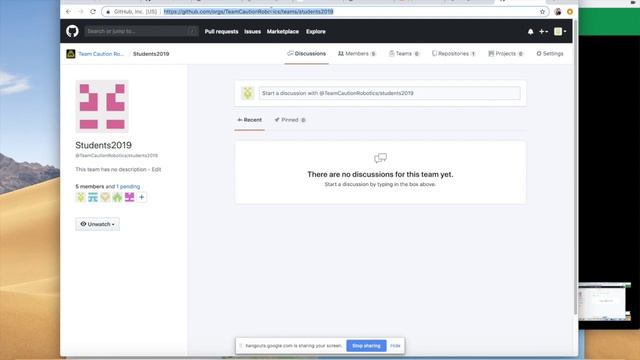Reload the page with refresh icon

coord(93,12)
